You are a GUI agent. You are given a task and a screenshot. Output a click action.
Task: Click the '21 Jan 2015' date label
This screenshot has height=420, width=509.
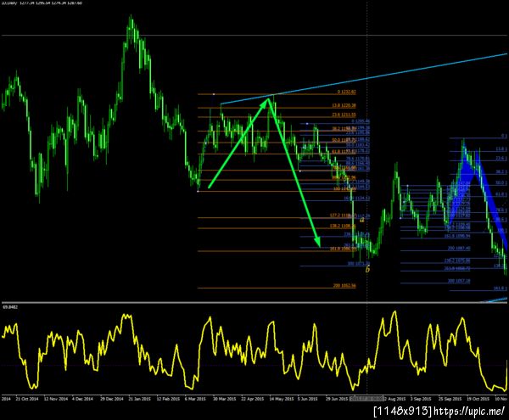pyautogui.click(x=140, y=399)
